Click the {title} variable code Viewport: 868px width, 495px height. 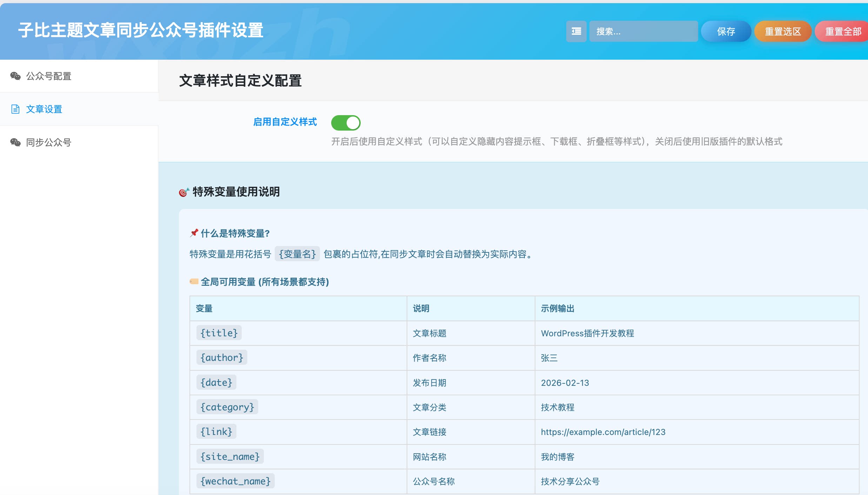pyautogui.click(x=219, y=333)
